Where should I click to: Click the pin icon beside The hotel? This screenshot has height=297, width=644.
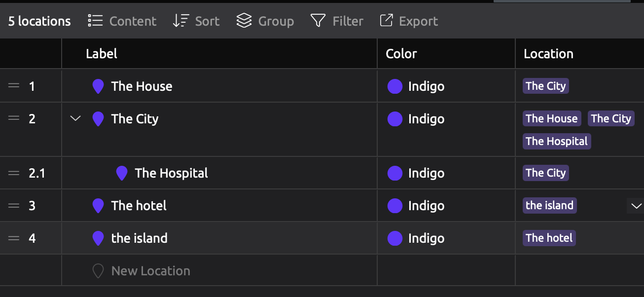[98, 206]
